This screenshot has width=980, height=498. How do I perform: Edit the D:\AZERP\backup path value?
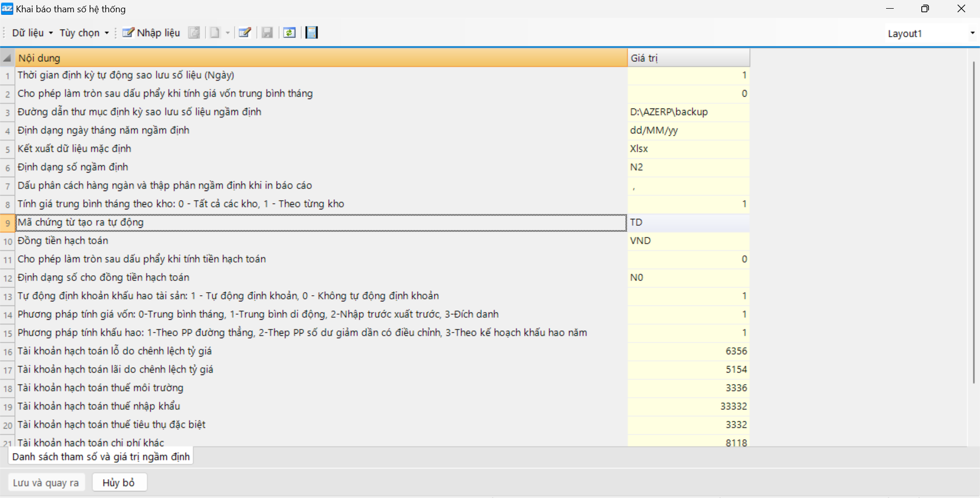pyautogui.click(x=688, y=112)
